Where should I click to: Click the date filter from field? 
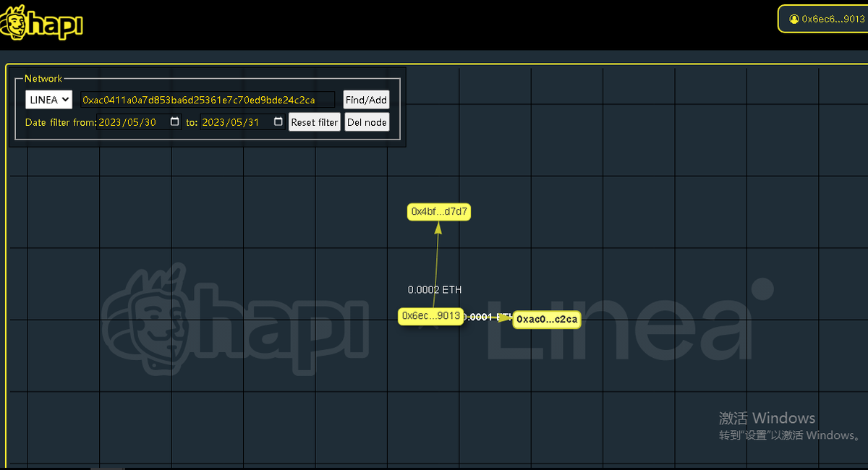click(140, 122)
